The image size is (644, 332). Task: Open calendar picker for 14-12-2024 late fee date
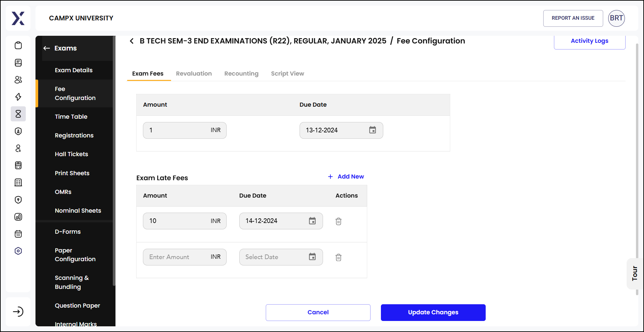[312, 221]
